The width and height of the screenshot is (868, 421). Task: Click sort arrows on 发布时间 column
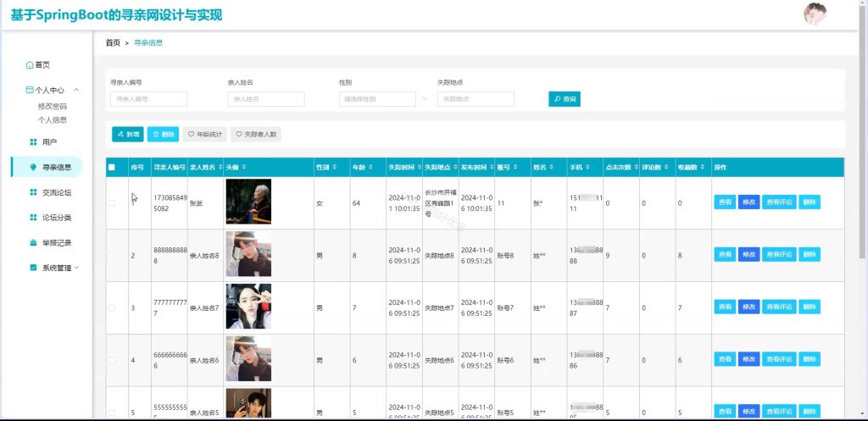(491, 167)
